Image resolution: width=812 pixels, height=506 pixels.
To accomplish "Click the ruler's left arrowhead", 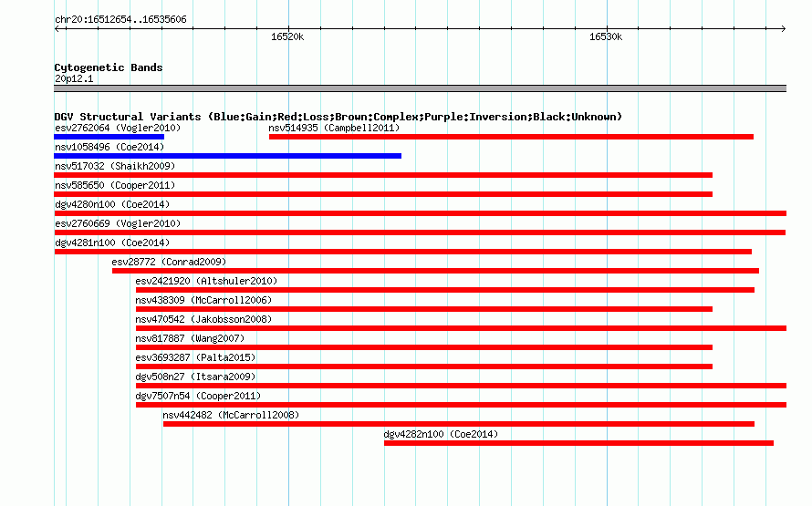I will pyautogui.click(x=57, y=28).
